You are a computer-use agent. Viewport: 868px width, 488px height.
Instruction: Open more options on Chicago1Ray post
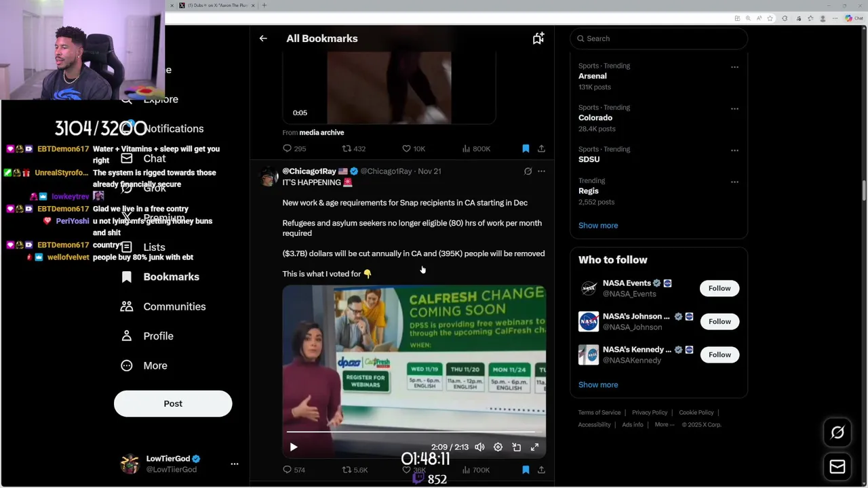(541, 171)
